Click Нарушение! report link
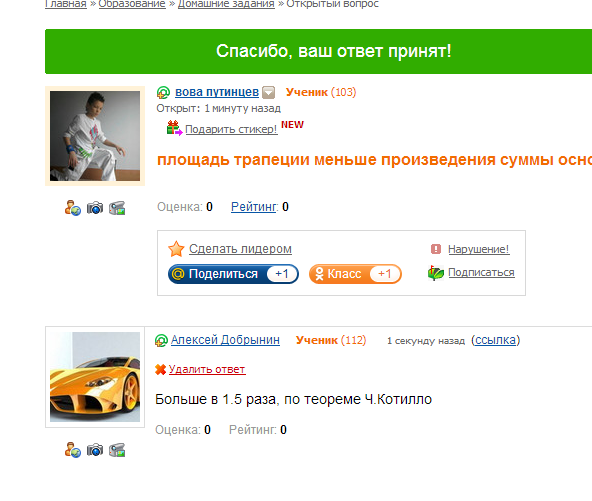The image size is (592, 501). coord(479,249)
